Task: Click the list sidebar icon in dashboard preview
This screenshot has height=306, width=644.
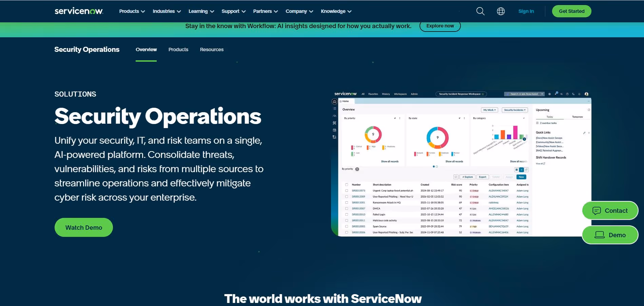Action: point(334,108)
